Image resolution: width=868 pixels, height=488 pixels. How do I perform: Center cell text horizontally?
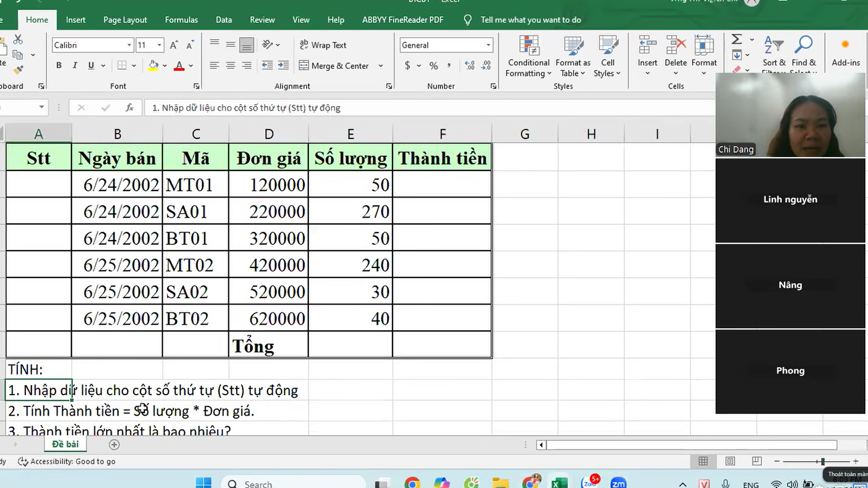231,66
